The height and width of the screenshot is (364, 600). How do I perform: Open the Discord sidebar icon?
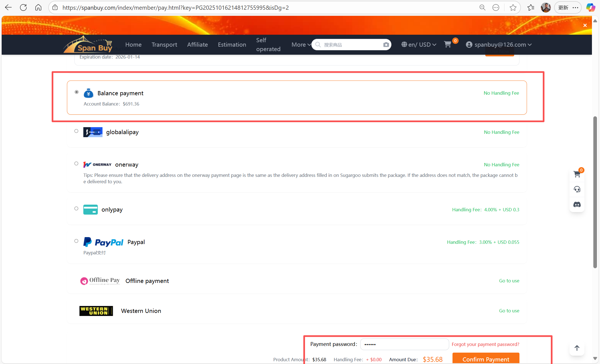click(x=577, y=205)
